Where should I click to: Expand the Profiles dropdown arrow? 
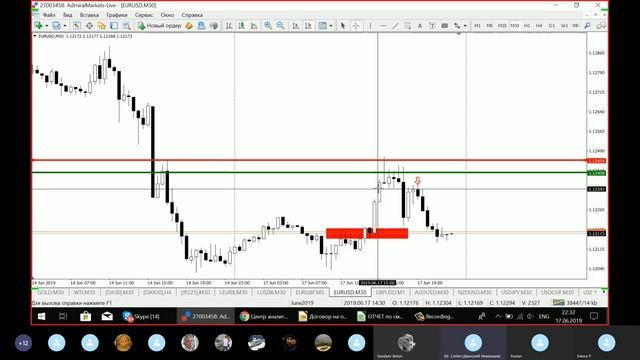(64, 26)
